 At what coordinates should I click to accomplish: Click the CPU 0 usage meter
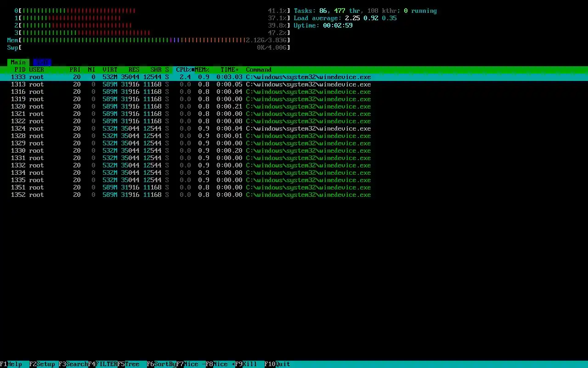[153, 11]
